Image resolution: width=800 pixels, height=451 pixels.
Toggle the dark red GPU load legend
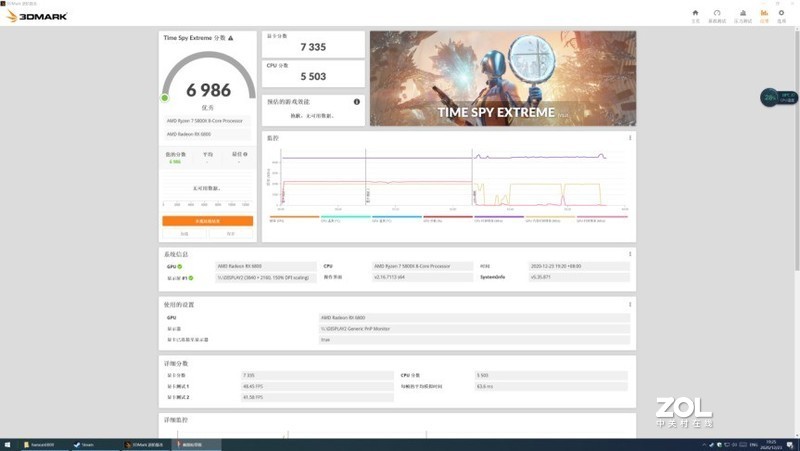tap(448, 219)
